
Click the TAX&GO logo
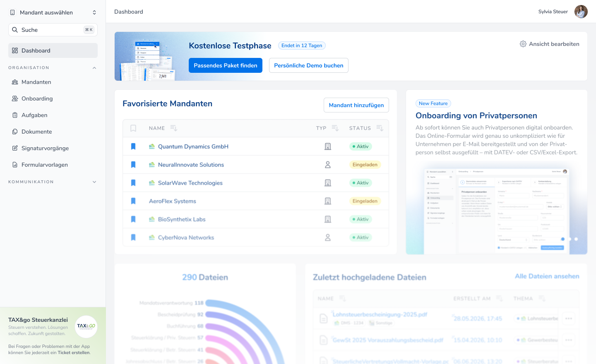click(86, 326)
